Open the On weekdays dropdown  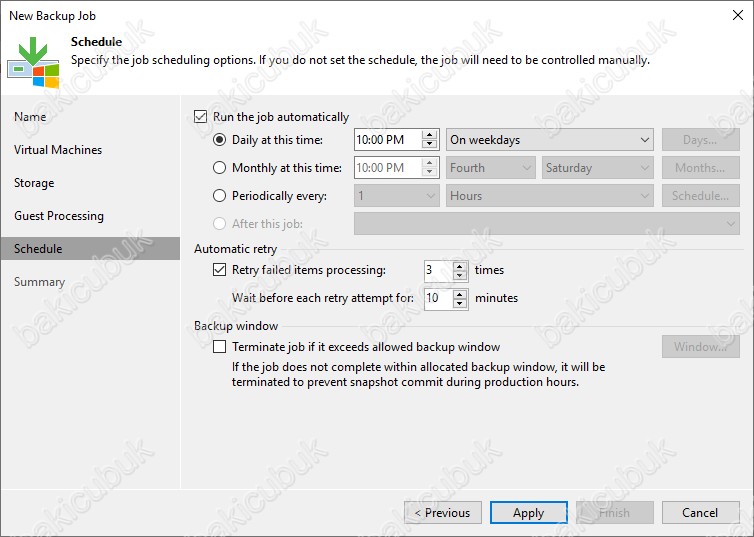550,140
